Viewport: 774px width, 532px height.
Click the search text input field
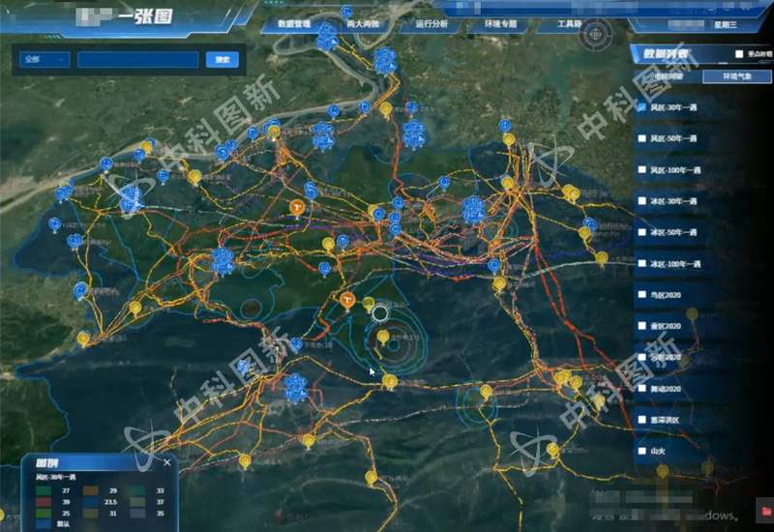pyautogui.click(x=137, y=60)
